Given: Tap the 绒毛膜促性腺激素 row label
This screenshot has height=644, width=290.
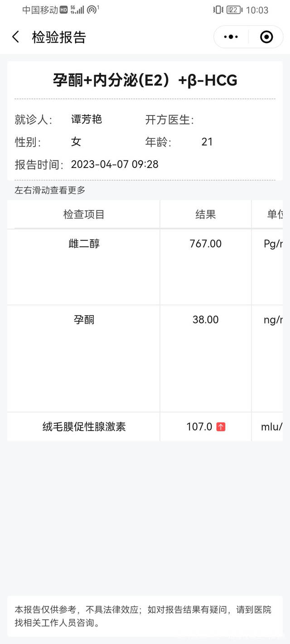Looking at the screenshot, I should point(84,427).
